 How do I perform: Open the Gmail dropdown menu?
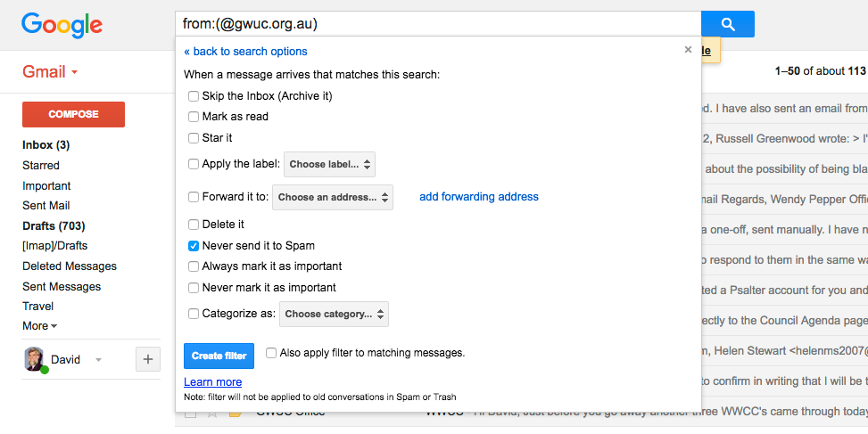click(x=50, y=72)
